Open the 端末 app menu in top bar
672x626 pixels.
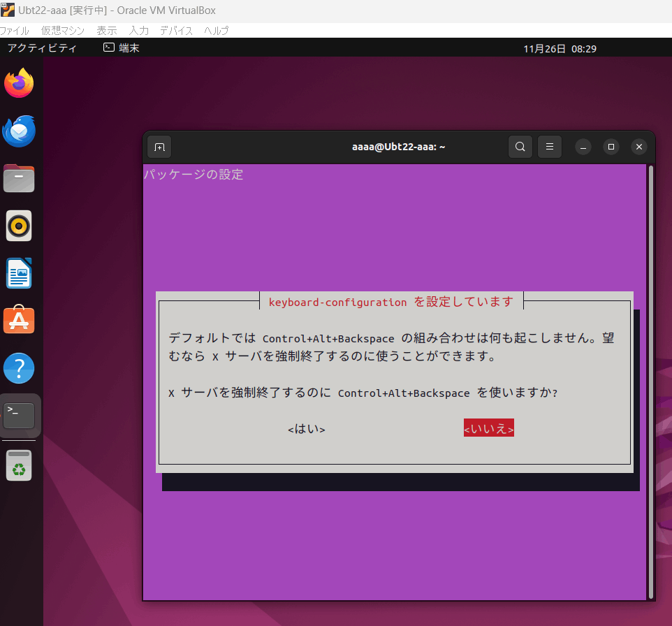(122, 48)
